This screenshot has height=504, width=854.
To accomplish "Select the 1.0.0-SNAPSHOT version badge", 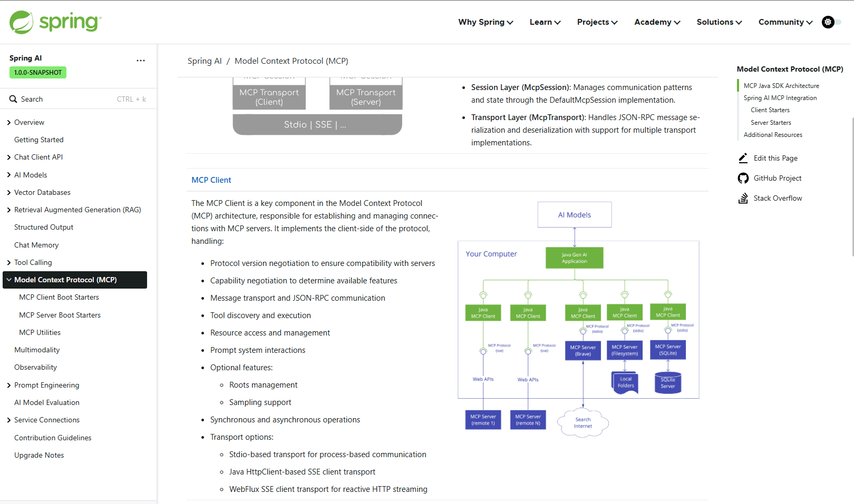I will click(x=38, y=73).
